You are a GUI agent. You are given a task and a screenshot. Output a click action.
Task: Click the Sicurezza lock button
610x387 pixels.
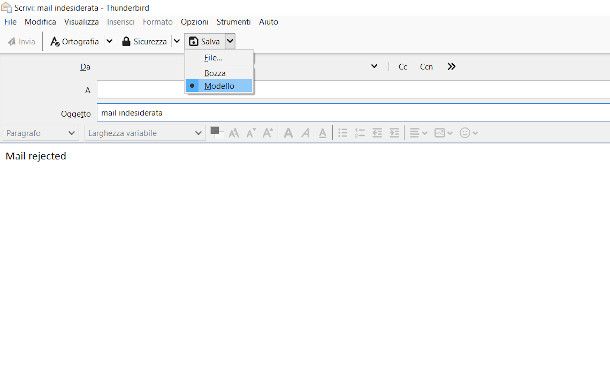144,42
